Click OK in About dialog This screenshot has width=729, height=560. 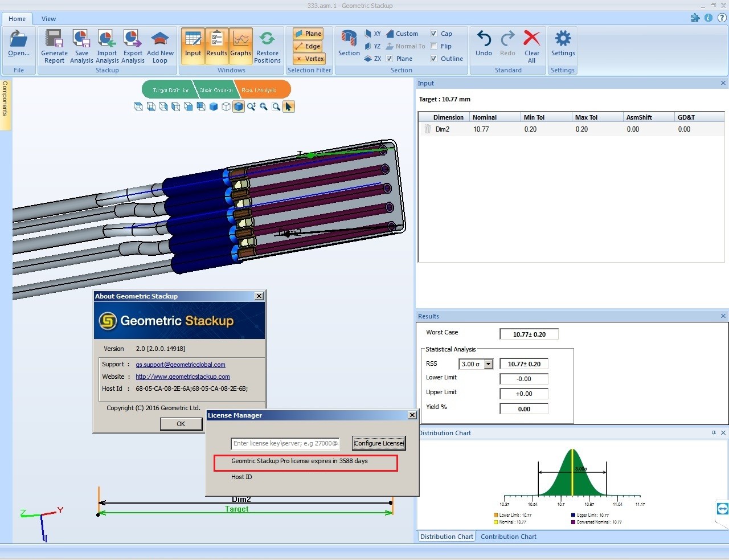coord(181,424)
